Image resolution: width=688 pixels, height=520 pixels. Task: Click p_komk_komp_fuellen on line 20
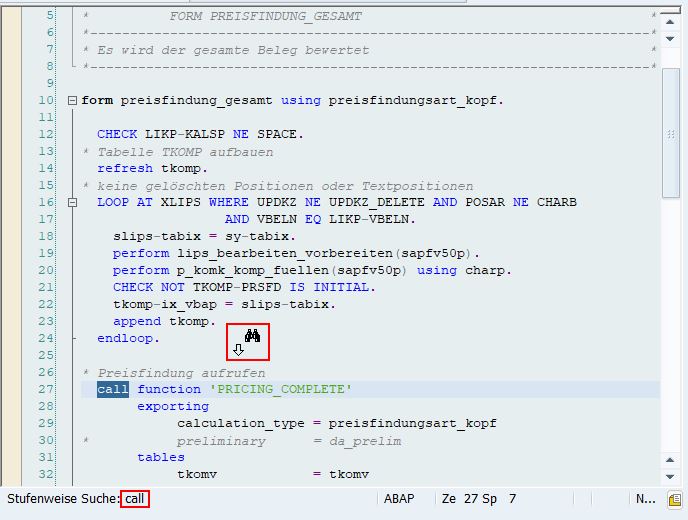tap(253, 271)
